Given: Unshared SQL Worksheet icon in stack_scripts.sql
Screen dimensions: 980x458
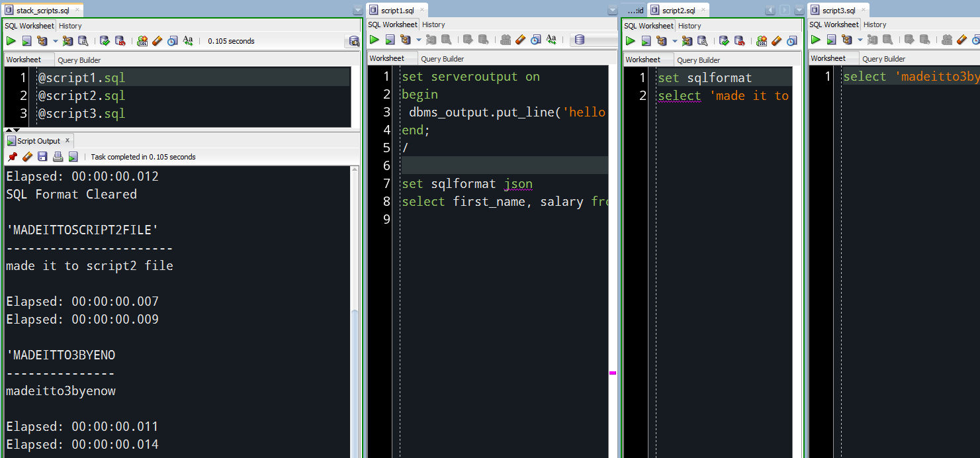Looking at the screenshot, I should coord(142,41).
